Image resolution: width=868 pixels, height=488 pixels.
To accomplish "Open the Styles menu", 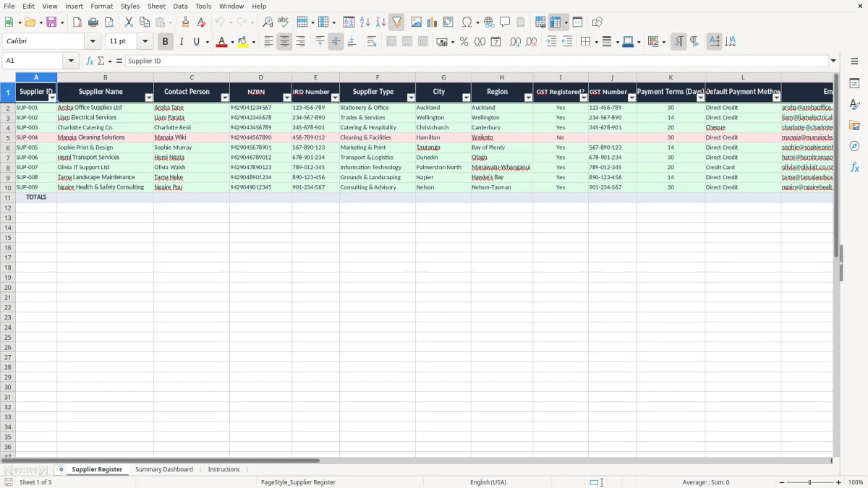I will click(x=130, y=6).
